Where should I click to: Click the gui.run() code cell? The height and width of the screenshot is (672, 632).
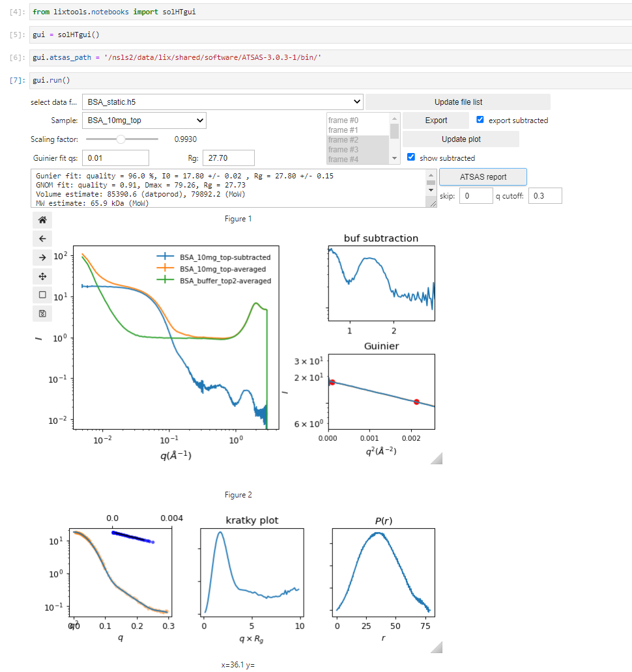330,81
